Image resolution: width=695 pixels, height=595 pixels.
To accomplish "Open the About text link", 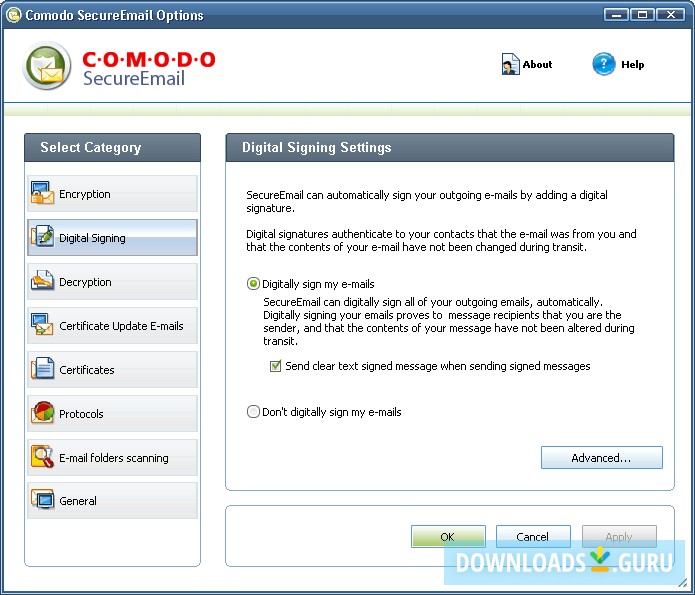I will click(537, 64).
